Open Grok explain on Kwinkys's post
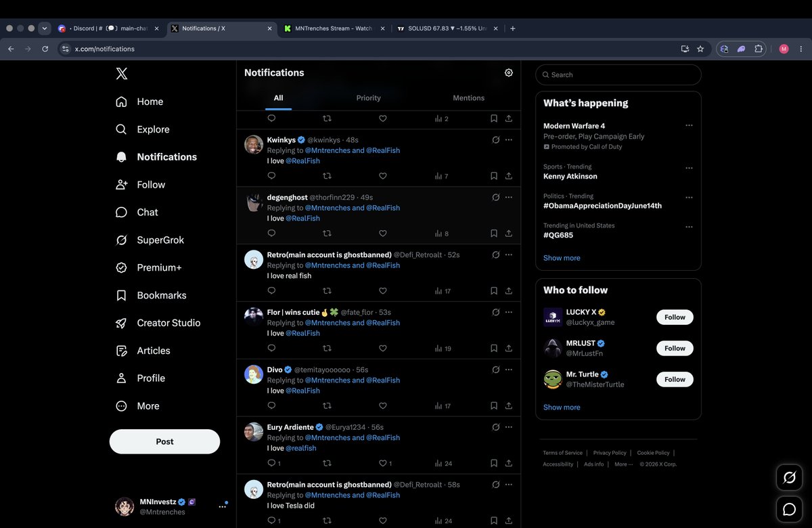 [495, 140]
